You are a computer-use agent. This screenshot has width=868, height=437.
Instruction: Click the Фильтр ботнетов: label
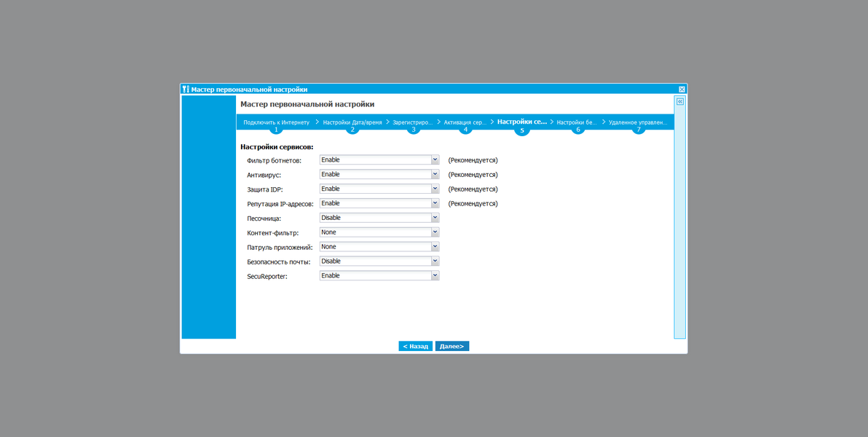pyautogui.click(x=274, y=161)
